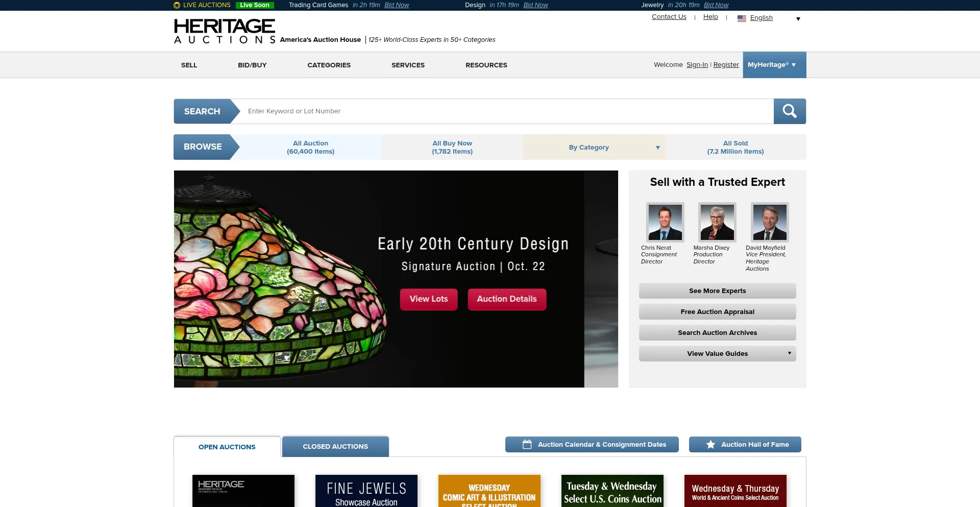This screenshot has width=980, height=507.
Task: Click David Mayfield's portrait photo
Action: 769,222
